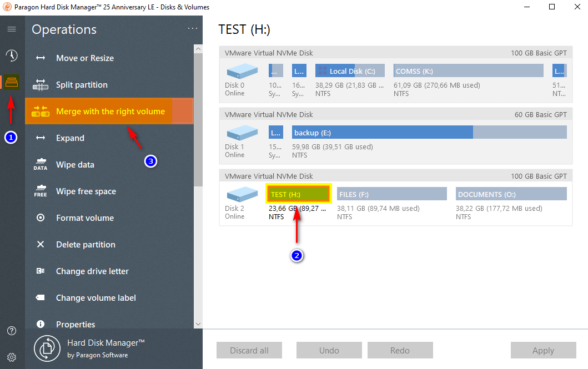Select the TEST (H:) volume
The width and height of the screenshot is (588, 369).
(299, 194)
